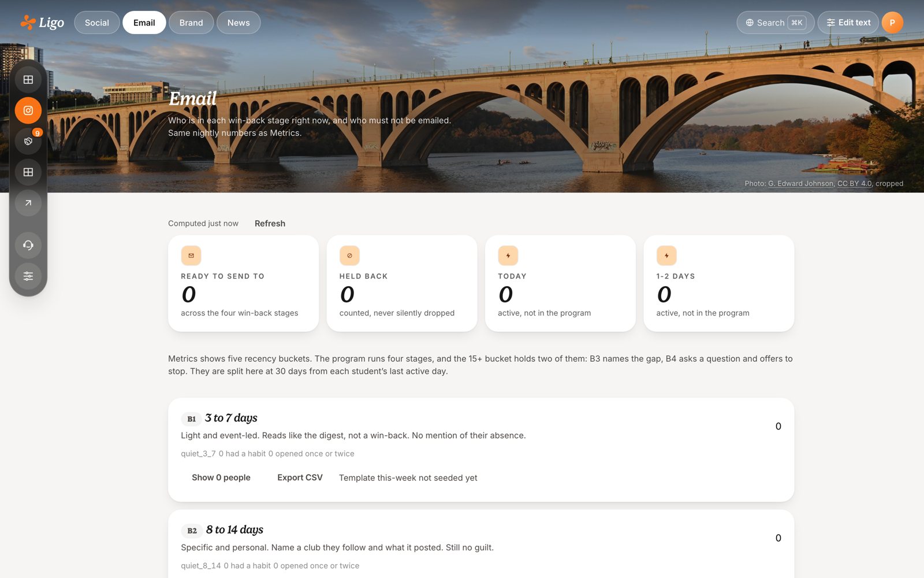Open the CC BY 4.0 license link

point(854,183)
